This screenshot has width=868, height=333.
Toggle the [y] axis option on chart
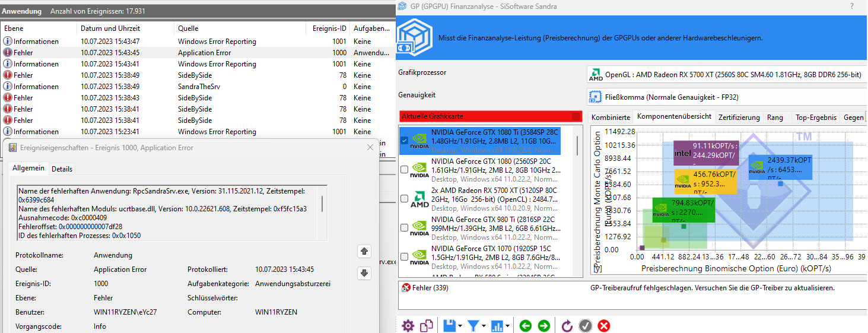pos(597,269)
